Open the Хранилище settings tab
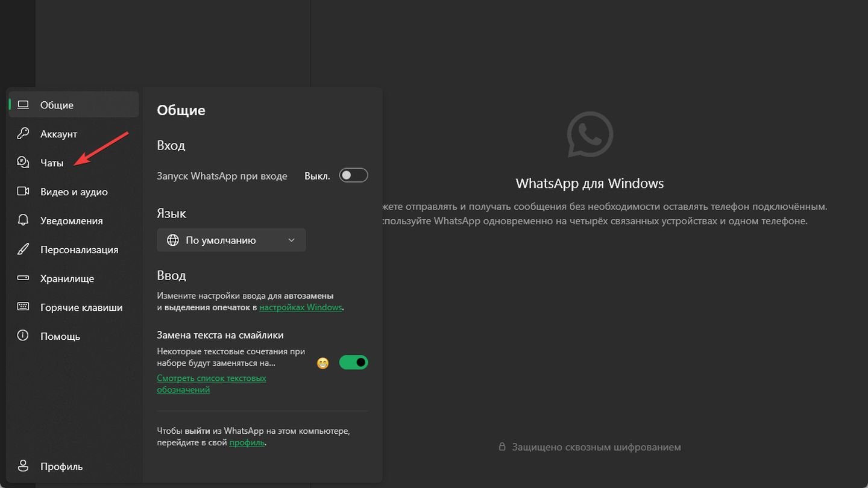 tap(74, 278)
